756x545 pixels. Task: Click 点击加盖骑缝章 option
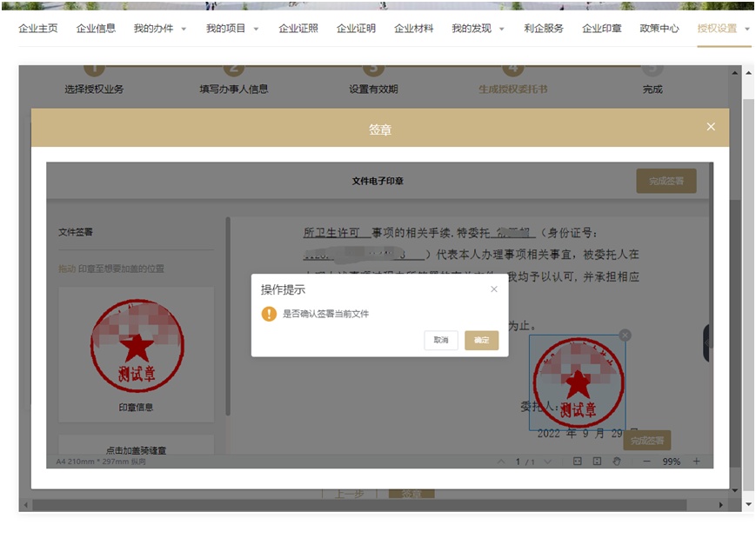tap(136, 449)
